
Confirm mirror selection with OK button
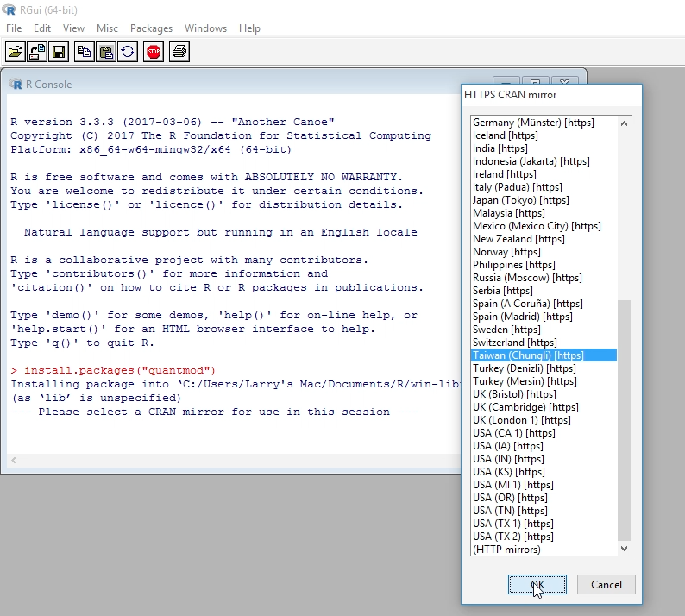(537, 585)
